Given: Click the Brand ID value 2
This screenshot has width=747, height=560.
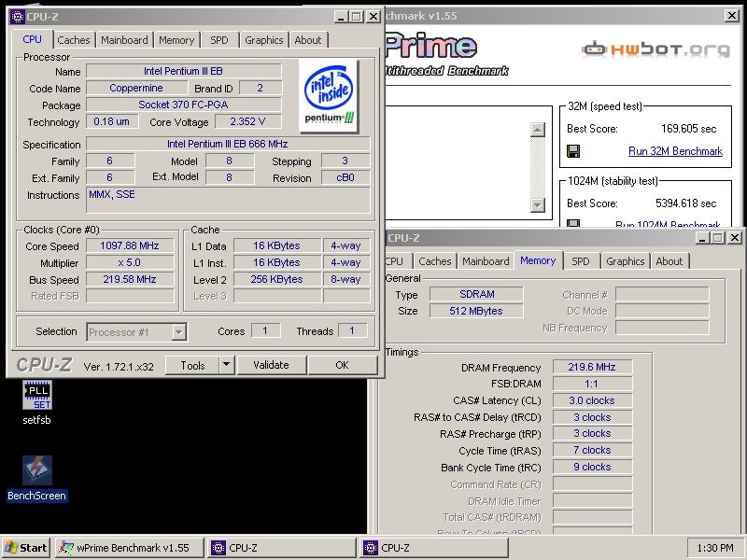Looking at the screenshot, I should (261, 88).
